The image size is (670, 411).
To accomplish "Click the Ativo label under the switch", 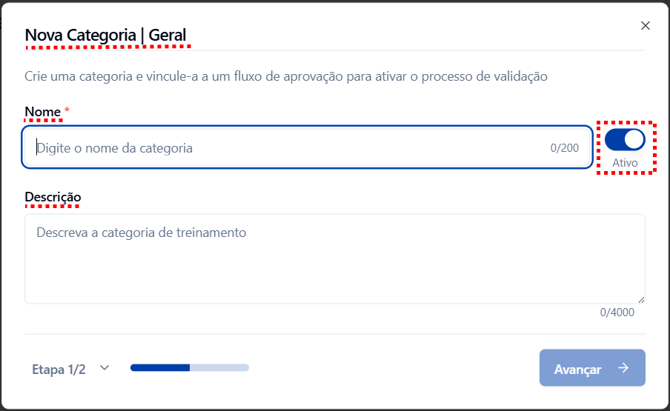I will pos(625,162).
